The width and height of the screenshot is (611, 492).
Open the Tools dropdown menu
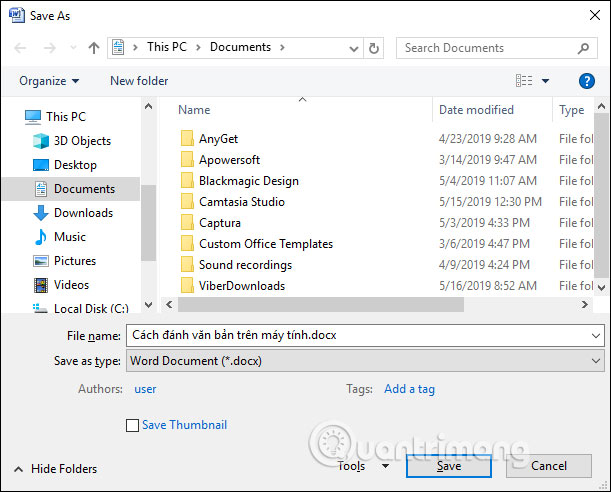click(362, 466)
